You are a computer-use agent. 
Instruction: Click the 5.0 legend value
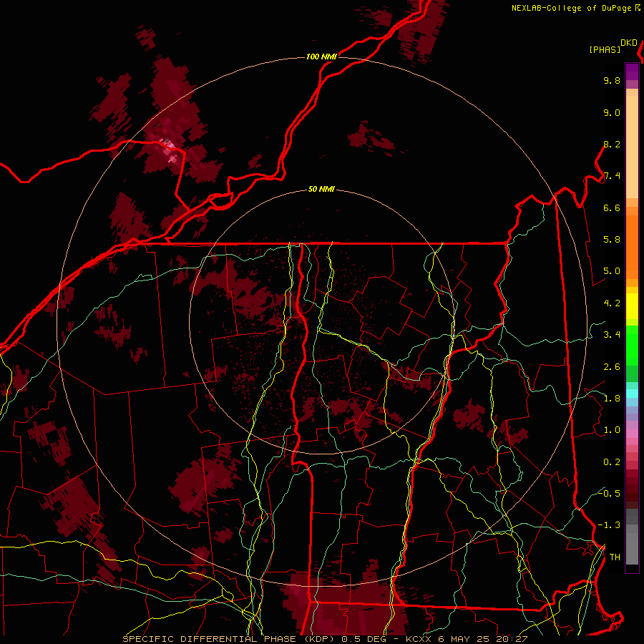click(612, 271)
